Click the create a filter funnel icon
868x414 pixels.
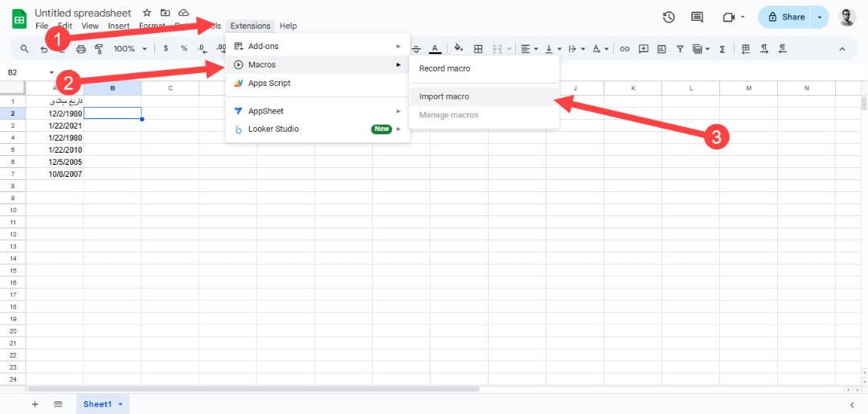(680, 49)
